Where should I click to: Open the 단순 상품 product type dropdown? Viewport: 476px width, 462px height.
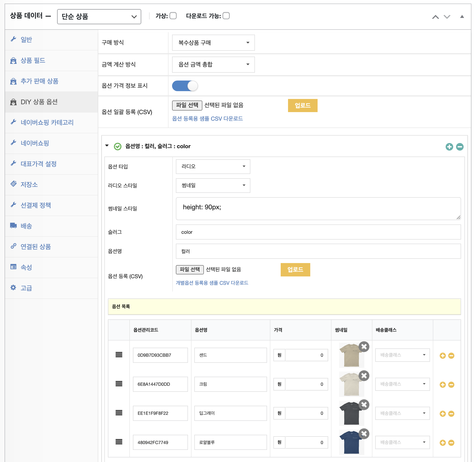coord(99,17)
